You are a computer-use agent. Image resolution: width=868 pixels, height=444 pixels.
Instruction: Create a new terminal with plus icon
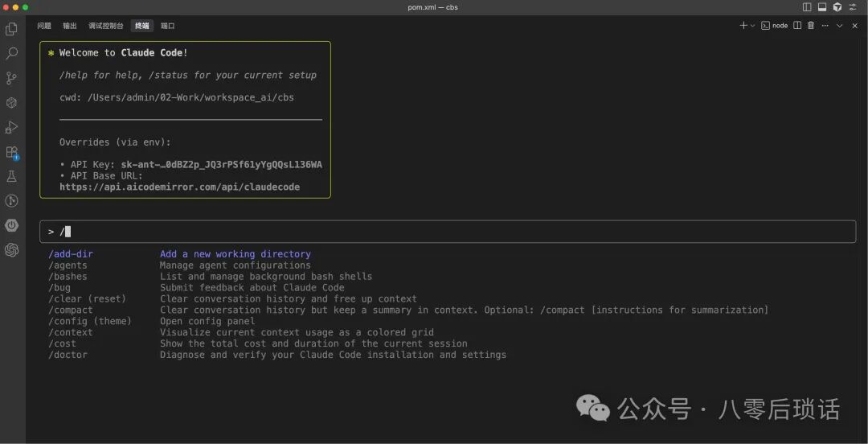(743, 26)
